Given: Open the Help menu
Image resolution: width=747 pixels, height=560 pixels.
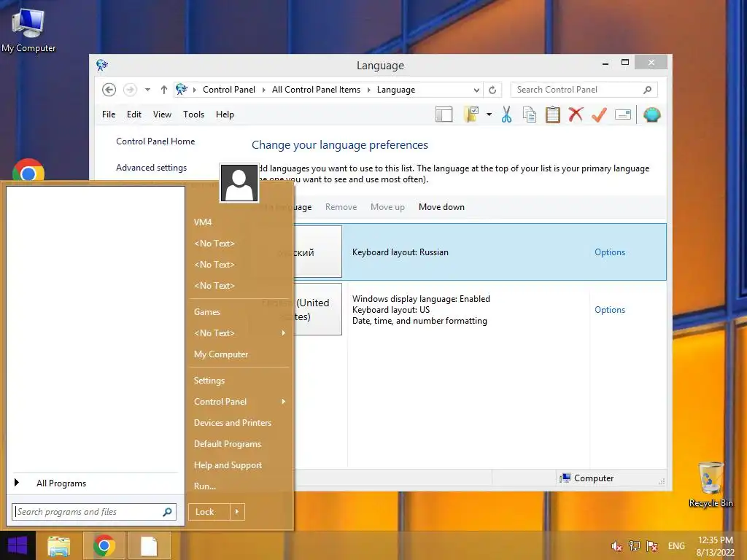Looking at the screenshot, I should (225, 114).
